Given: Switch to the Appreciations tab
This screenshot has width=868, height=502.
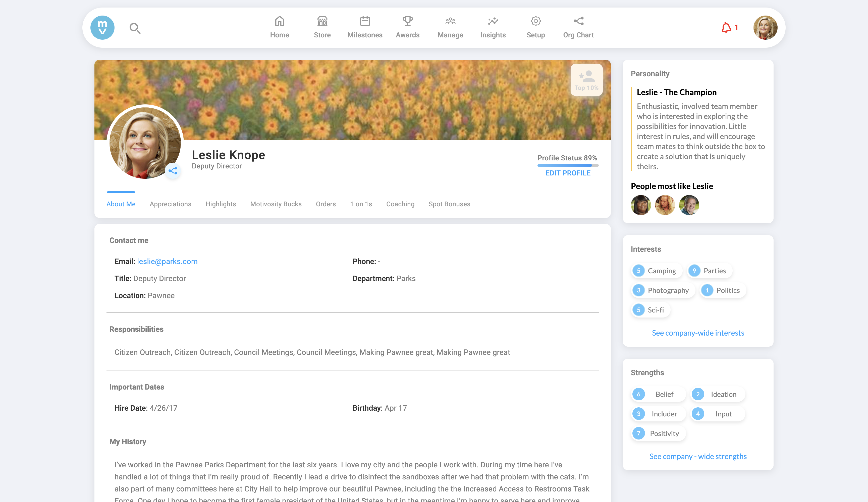Looking at the screenshot, I should coord(170,204).
